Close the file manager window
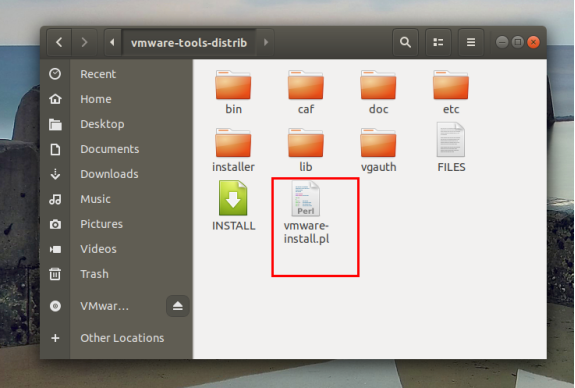Image resolution: width=575 pixels, height=388 pixels. (x=534, y=43)
